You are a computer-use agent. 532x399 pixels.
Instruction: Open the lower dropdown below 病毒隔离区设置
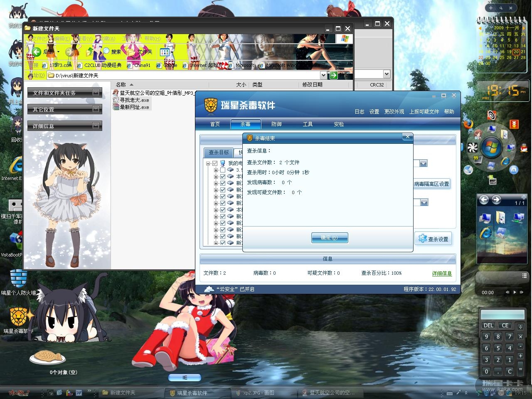(x=424, y=202)
